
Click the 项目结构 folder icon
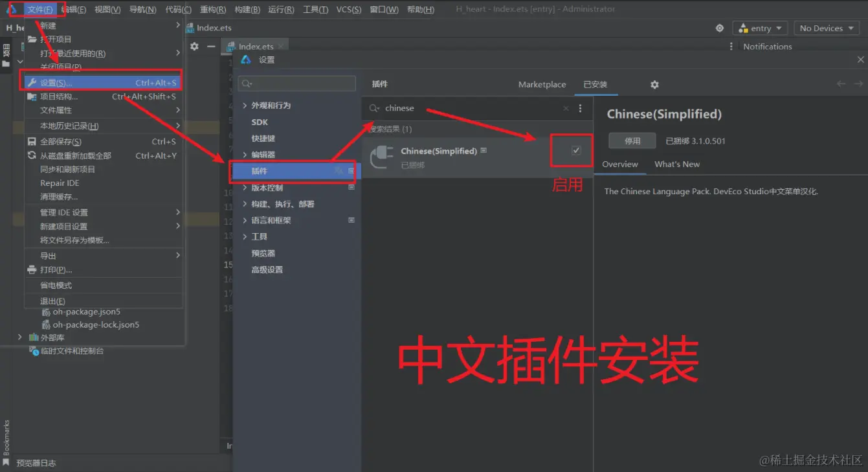(x=32, y=96)
